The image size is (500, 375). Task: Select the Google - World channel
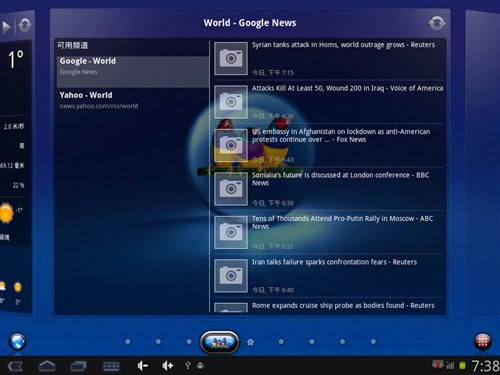[133, 72]
